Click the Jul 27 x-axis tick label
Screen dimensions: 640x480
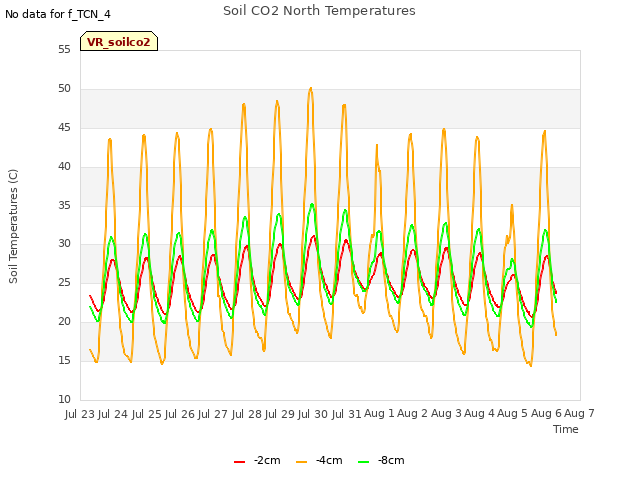[x=213, y=414]
